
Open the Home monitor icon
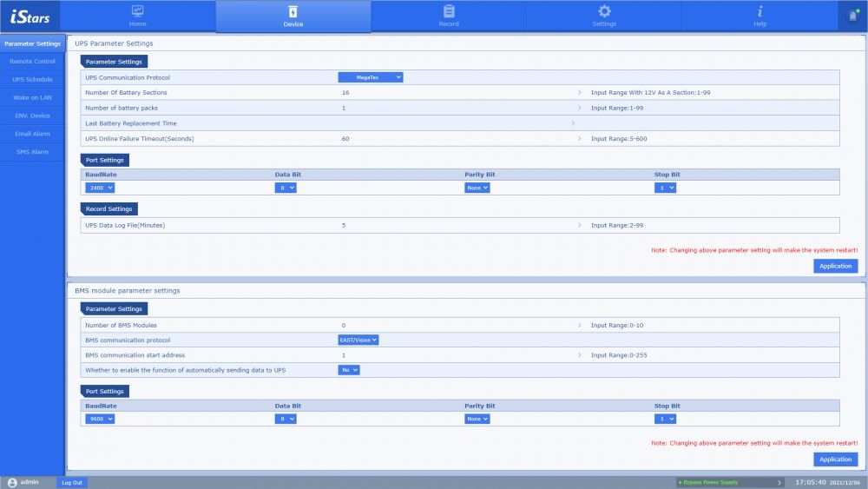(x=138, y=11)
